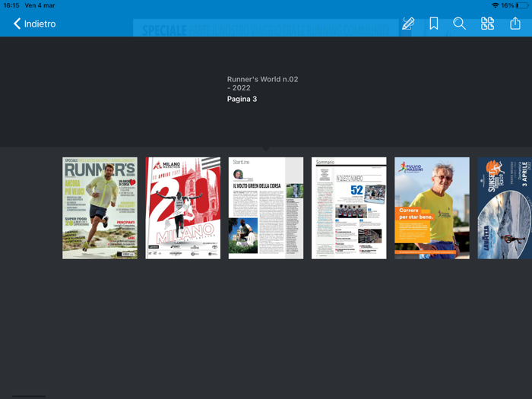Viewport: 532px width, 399px height.
Task: Open the Sunset Race Lavazza page thumbnail
Action: click(x=505, y=208)
